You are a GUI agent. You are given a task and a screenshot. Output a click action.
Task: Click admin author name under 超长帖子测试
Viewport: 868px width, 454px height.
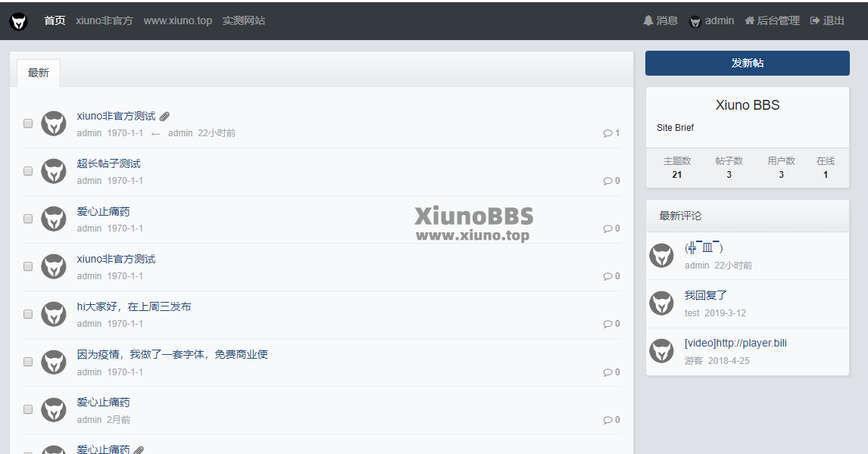[x=89, y=181]
